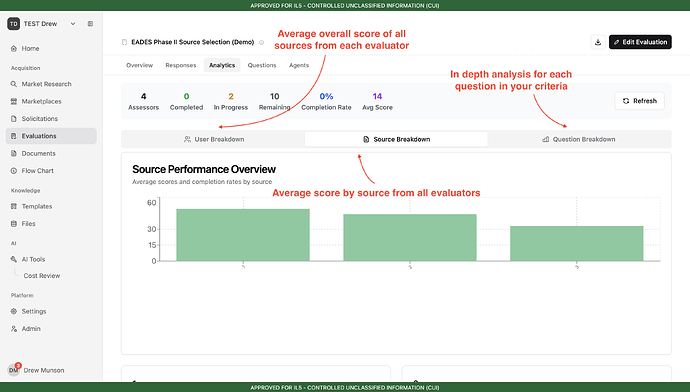
Task: Open Flow Chart page
Action: tap(51, 171)
